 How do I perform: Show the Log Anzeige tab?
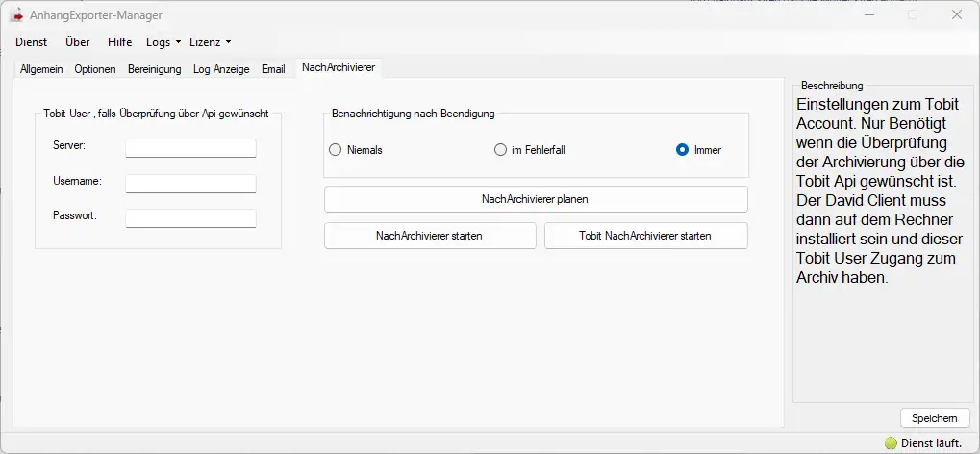(x=221, y=69)
